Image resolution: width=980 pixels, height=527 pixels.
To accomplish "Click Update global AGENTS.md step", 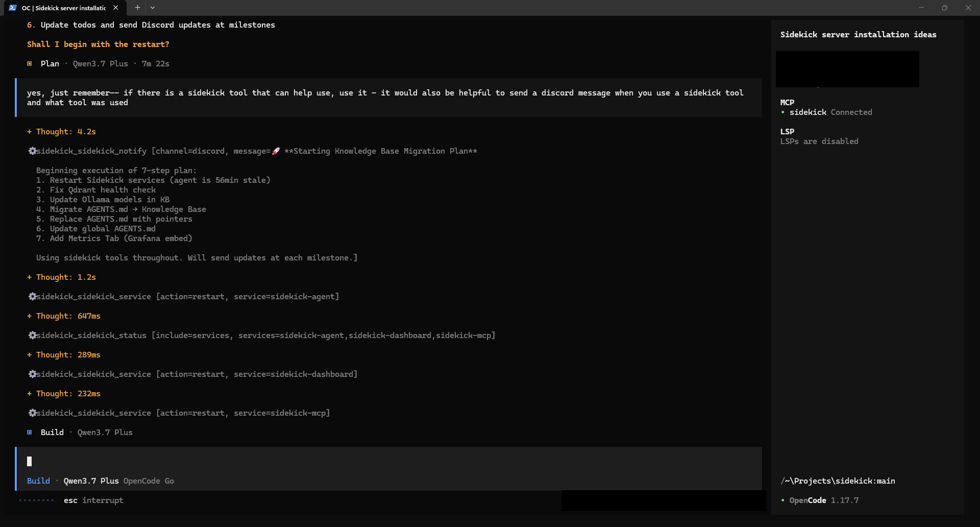I will 96,229.
